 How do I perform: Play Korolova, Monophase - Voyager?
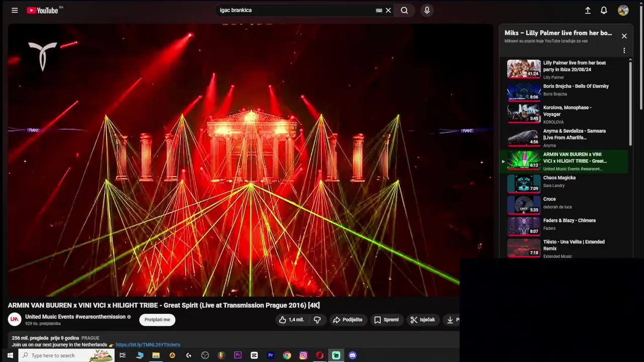tap(563, 114)
